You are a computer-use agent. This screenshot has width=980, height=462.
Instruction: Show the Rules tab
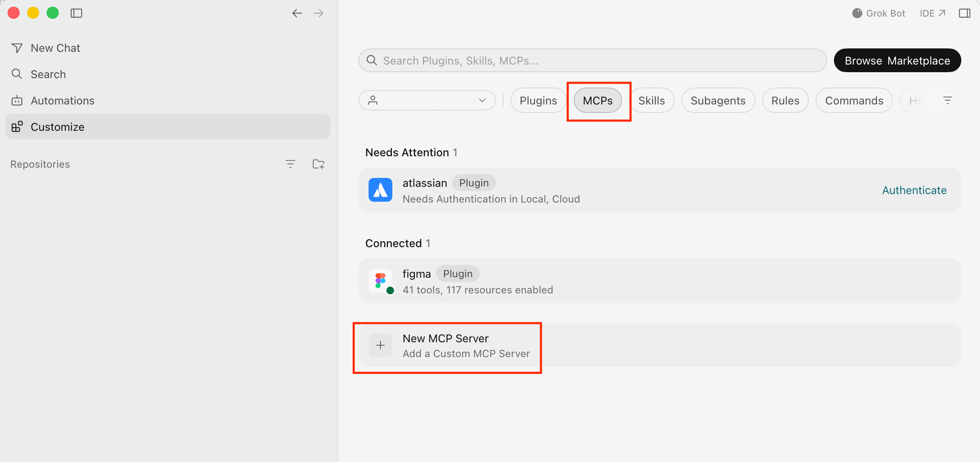click(x=785, y=101)
